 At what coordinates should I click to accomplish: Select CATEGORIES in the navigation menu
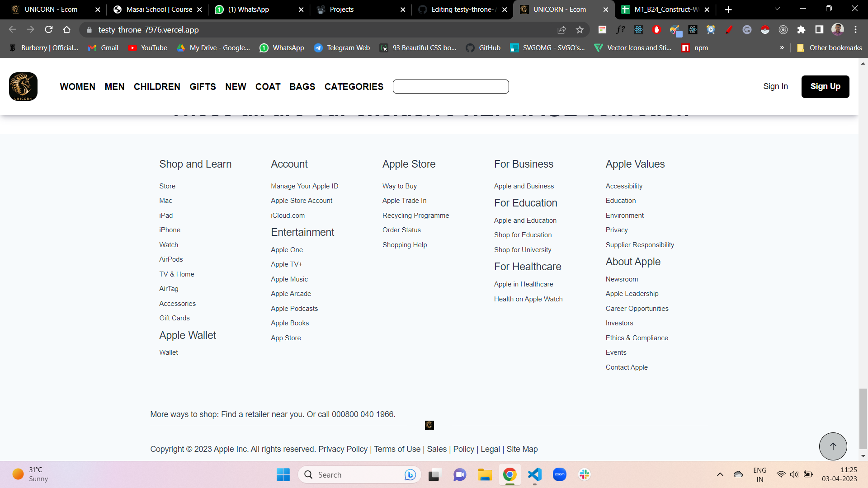pyautogui.click(x=354, y=87)
